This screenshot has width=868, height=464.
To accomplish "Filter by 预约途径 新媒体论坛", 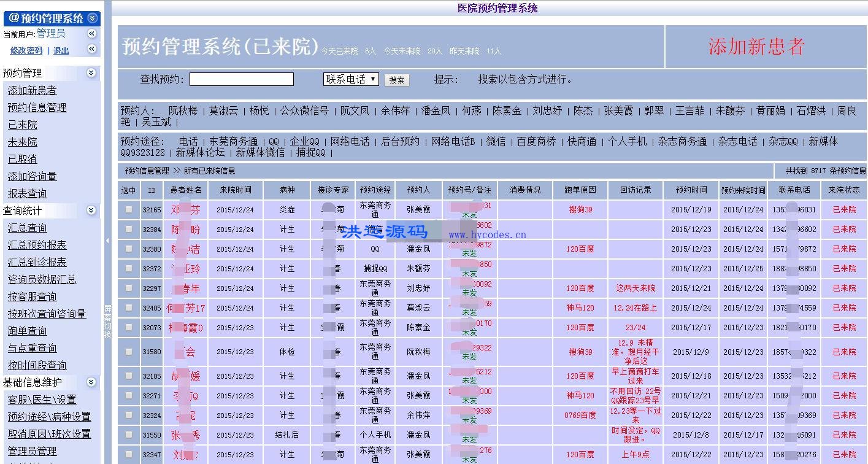I will (x=200, y=153).
